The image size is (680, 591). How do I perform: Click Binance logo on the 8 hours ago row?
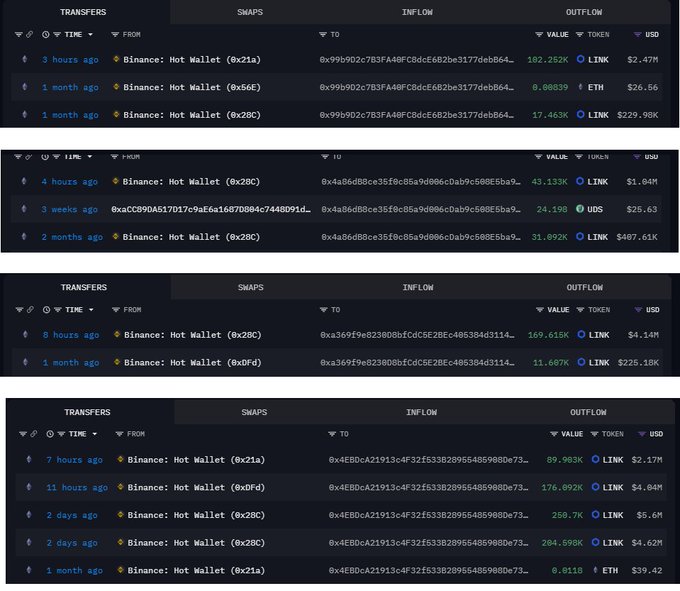pos(117,334)
